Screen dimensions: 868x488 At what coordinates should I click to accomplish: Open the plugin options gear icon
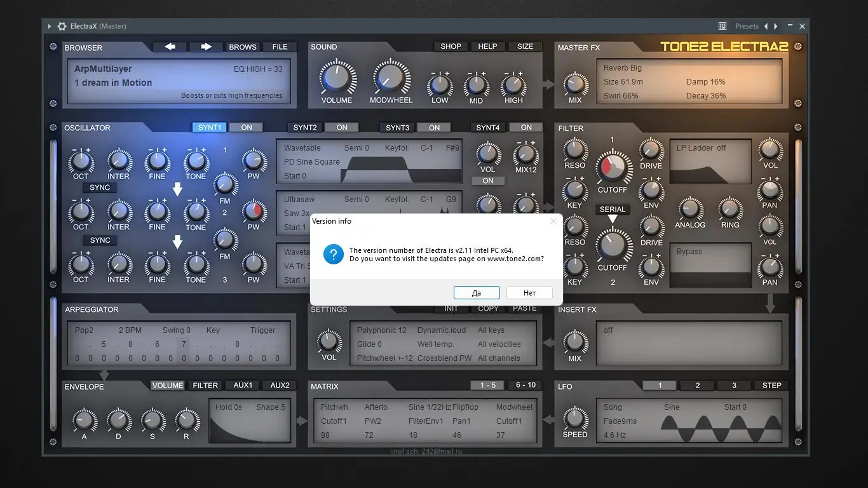[62, 26]
